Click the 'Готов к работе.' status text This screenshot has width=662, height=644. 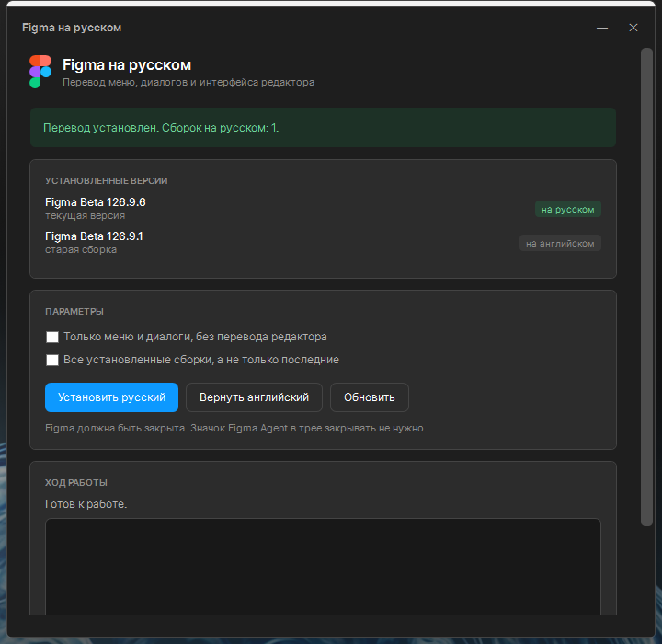pos(86,504)
